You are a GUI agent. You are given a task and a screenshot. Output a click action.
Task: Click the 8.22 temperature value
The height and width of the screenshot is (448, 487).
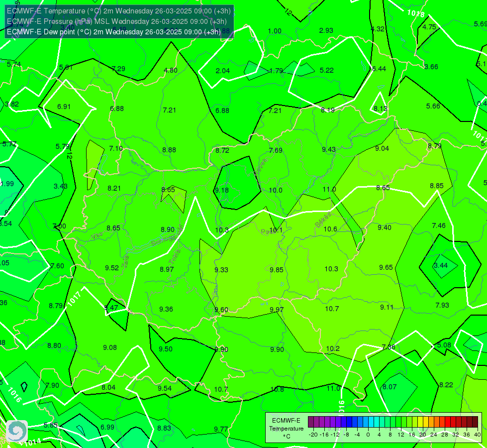(x=446, y=385)
